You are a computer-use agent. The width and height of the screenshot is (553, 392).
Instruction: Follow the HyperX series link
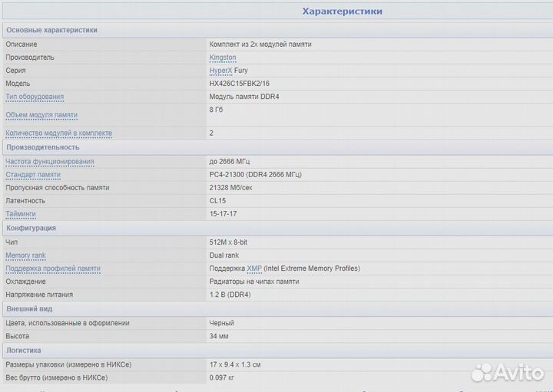coord(220,71)
